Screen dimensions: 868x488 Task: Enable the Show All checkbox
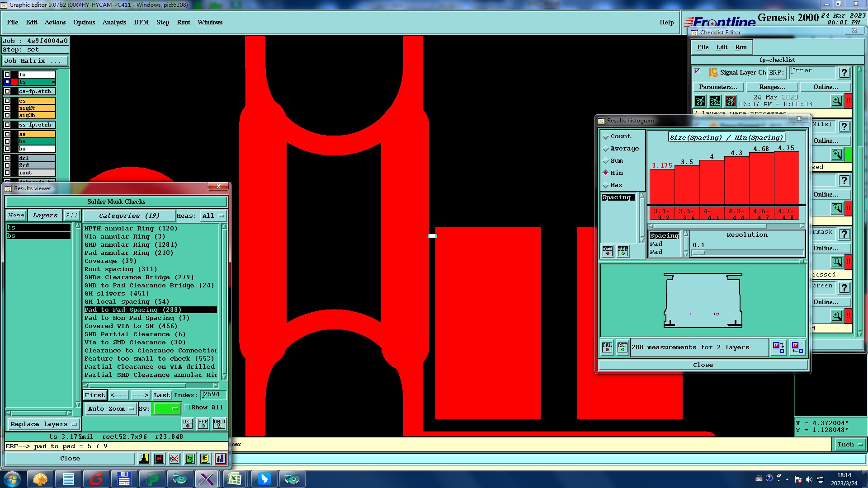click(x=187, y=408)
